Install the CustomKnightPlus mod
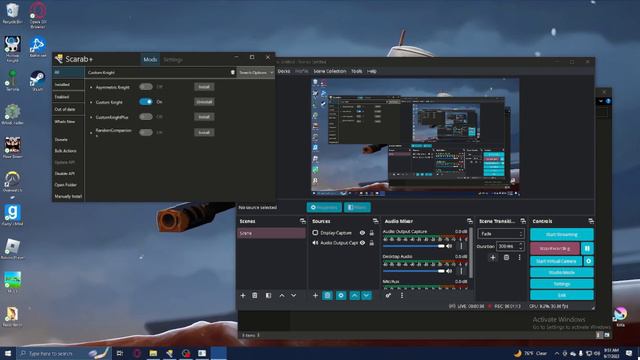Screen dimensions: 640x360 coord(204,117)
